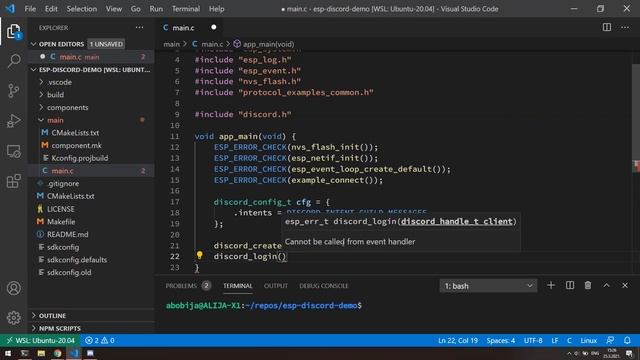This screenshot has width=640, height=360.
Task: Open Source Control view
Action: click(x=13, y=91)
